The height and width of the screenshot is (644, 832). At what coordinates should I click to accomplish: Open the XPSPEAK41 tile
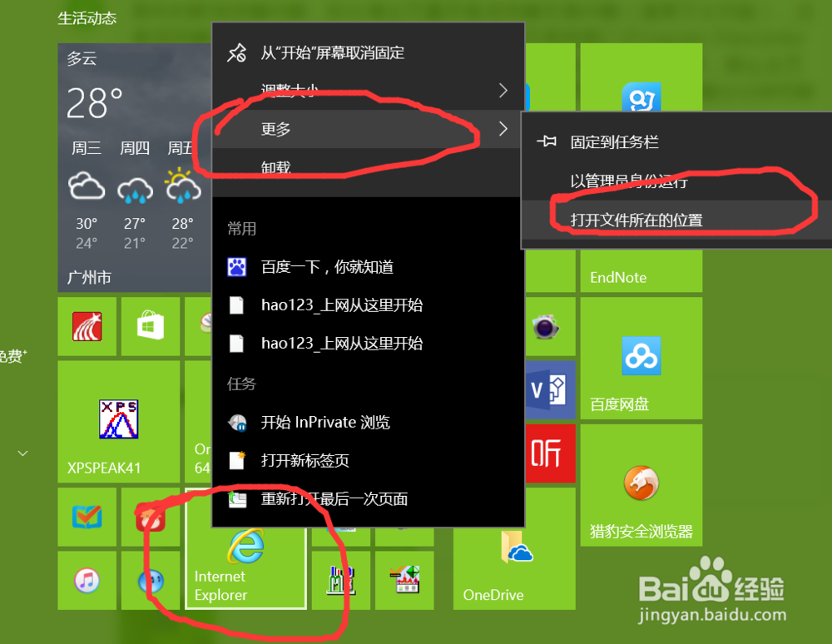(x=118, y=422)
